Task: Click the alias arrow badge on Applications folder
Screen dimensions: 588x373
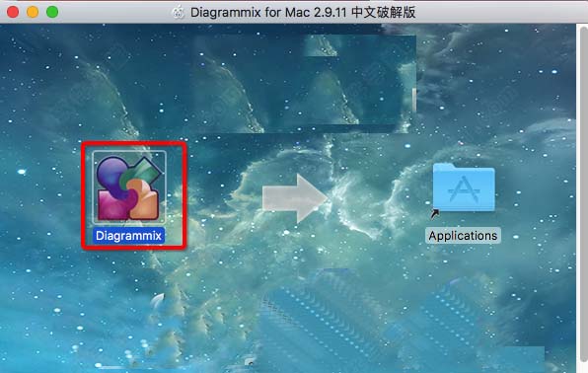Action: pos(435,214)
